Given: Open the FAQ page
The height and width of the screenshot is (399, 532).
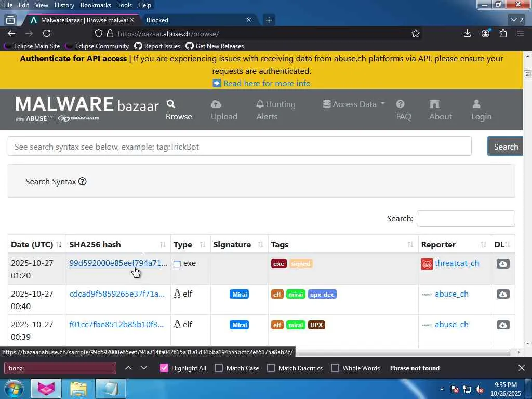Looking at the screenshot, I should [403, 110].
